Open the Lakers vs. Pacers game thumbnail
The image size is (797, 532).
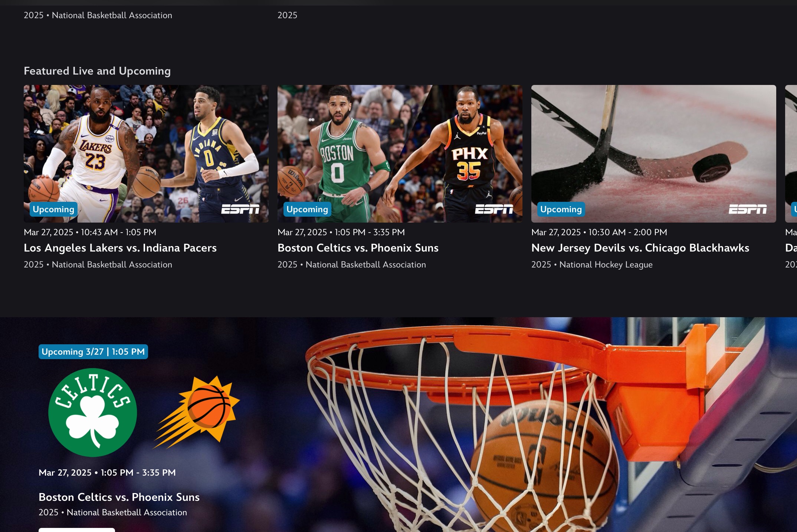coord(146,154)
